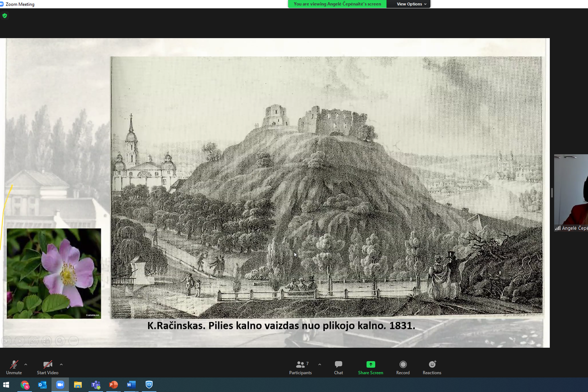Click 'You are viewing Angelė Čepėnaitė's screen' banner
The height and width of the screenshot is (392, 588).
(337, 4)
